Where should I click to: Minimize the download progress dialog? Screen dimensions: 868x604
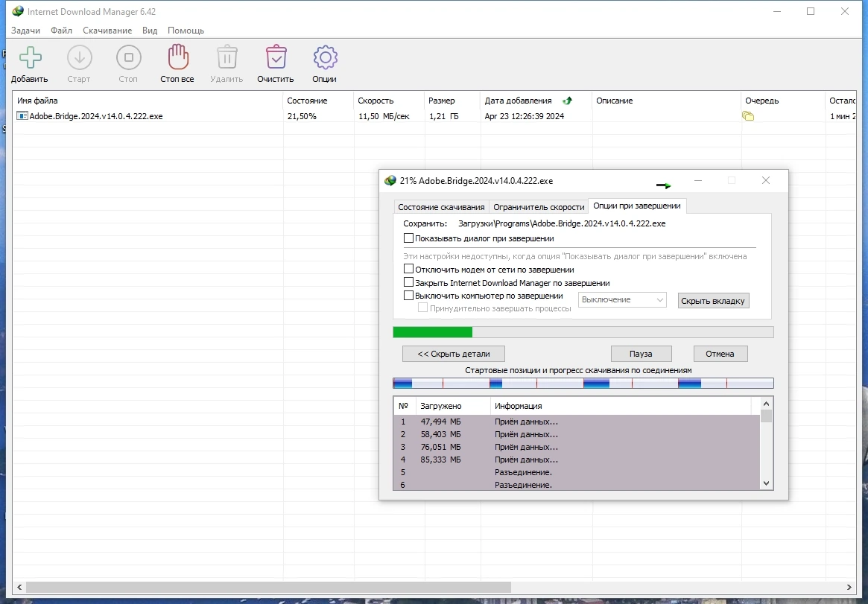[x=698, y=180]
